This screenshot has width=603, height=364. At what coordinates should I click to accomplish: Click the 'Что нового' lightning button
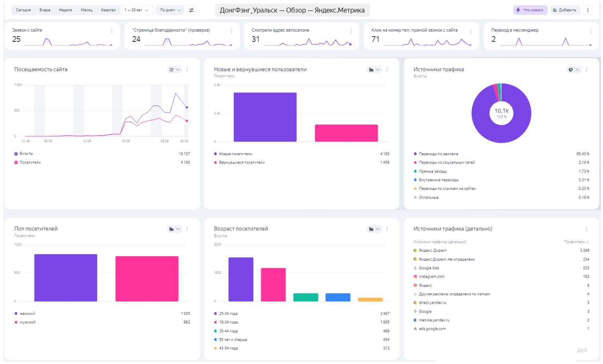(x=530, y=10)
